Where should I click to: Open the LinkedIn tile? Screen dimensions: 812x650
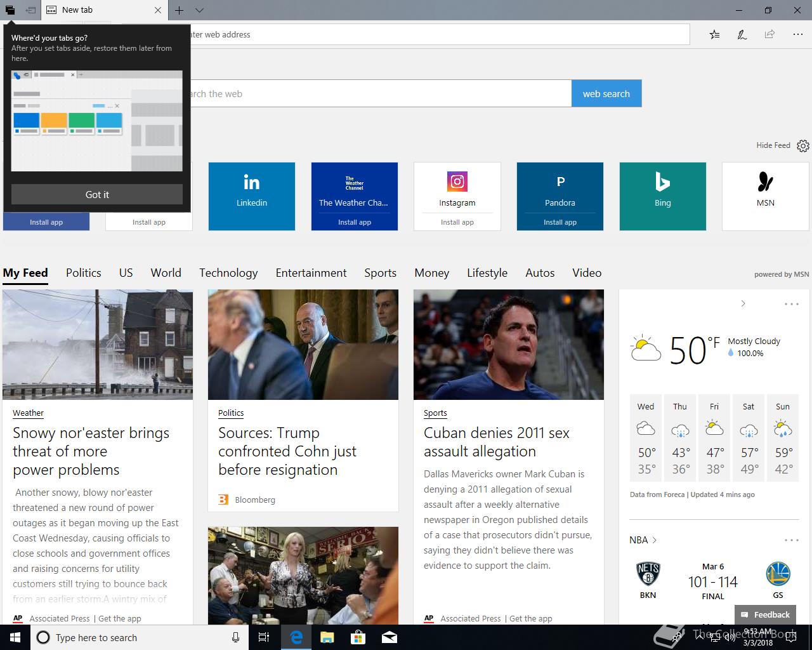[x=252, y=196]
